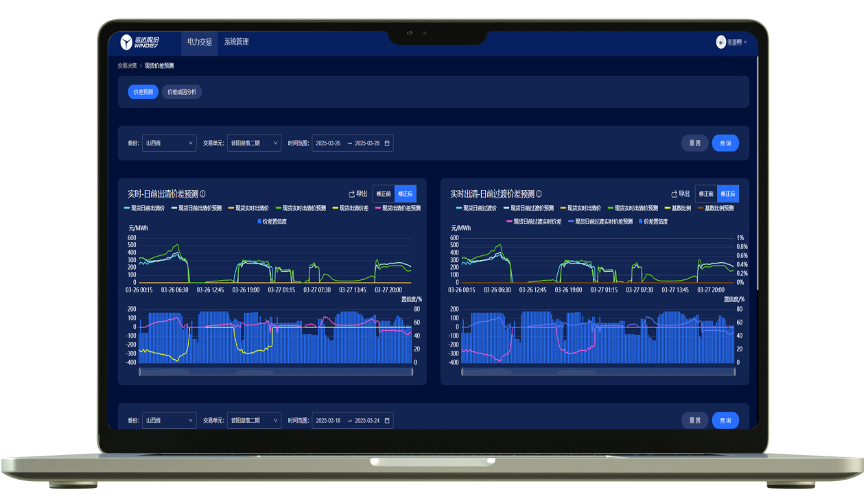This screenshot has height=501, width=868.
Task: Click export icon on 实时-日前出清价差预测 chart
Action: tap(351, 194)
